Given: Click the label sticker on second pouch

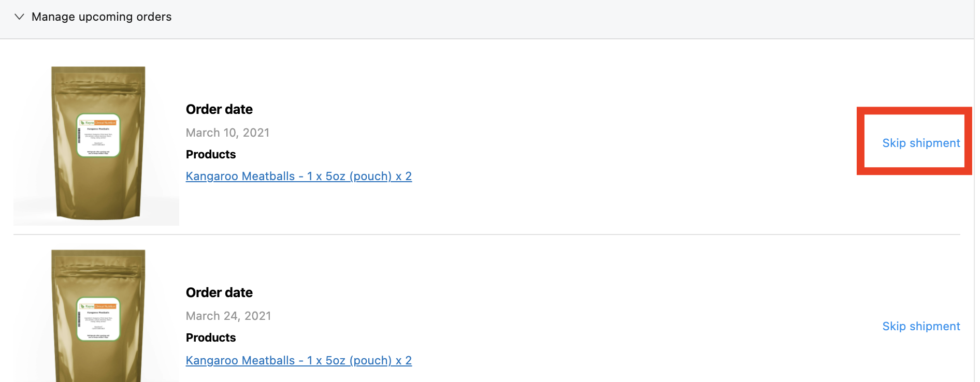Looking at the screenshot, I should point(98,319).
